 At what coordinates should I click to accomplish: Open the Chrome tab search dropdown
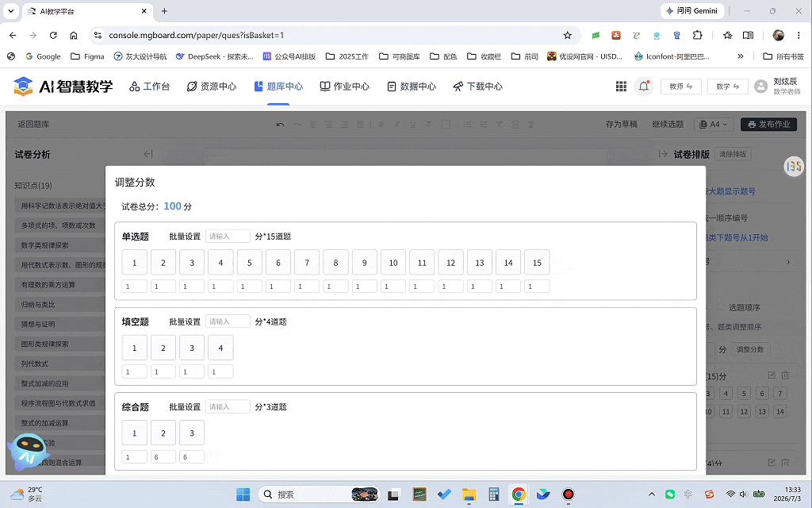[x=11, y=11]
